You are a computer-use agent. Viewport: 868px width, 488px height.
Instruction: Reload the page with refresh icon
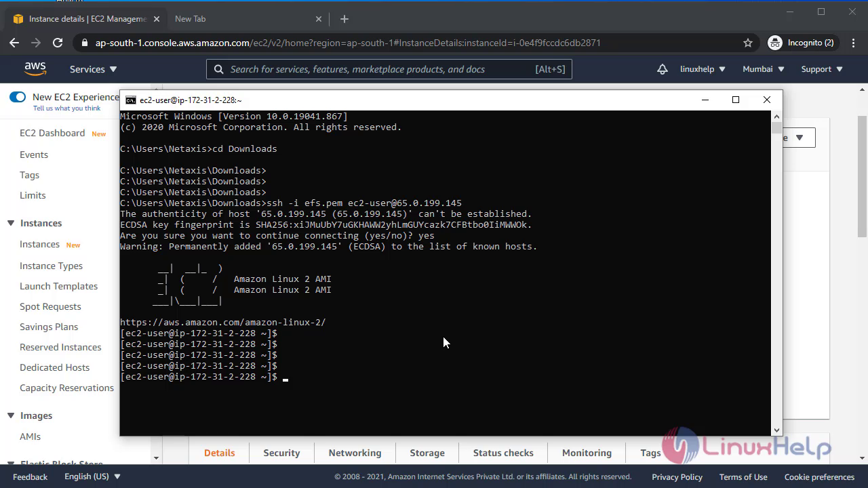click(x=58, y=43)
